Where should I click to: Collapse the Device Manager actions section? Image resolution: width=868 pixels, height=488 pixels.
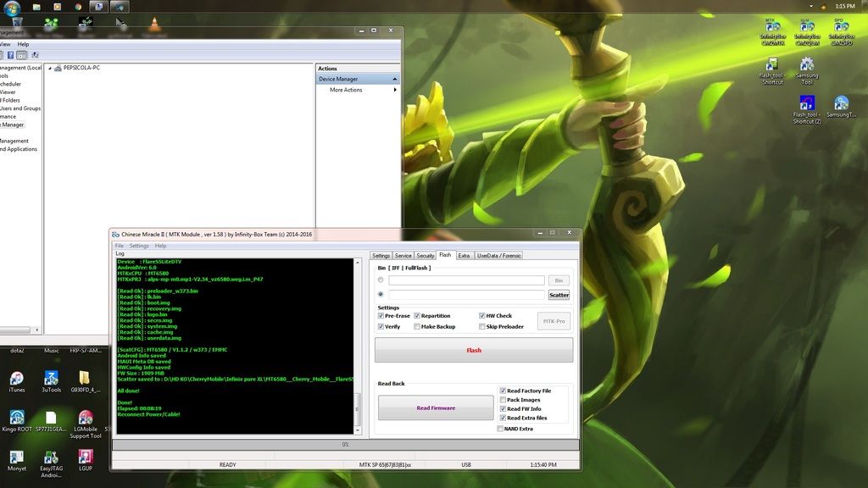395,79
